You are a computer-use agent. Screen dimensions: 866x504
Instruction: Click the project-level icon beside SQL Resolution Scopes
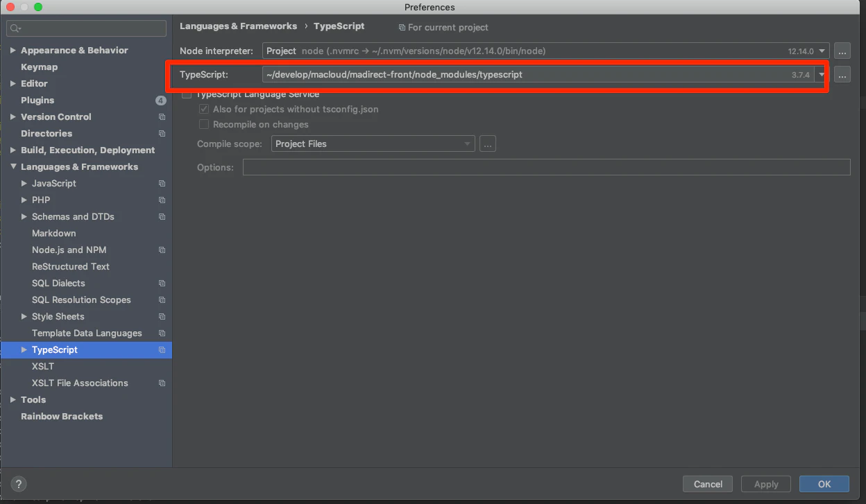(162, 300)
